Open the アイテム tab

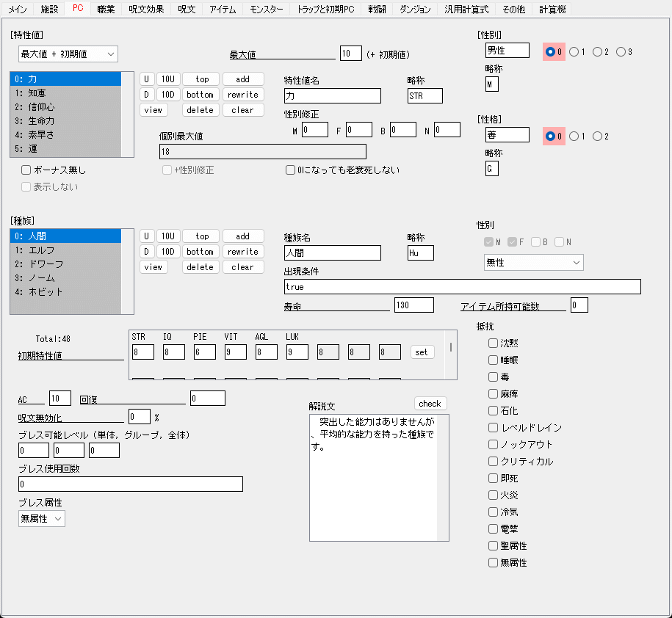pyautogui.click(x=223, y=9)
